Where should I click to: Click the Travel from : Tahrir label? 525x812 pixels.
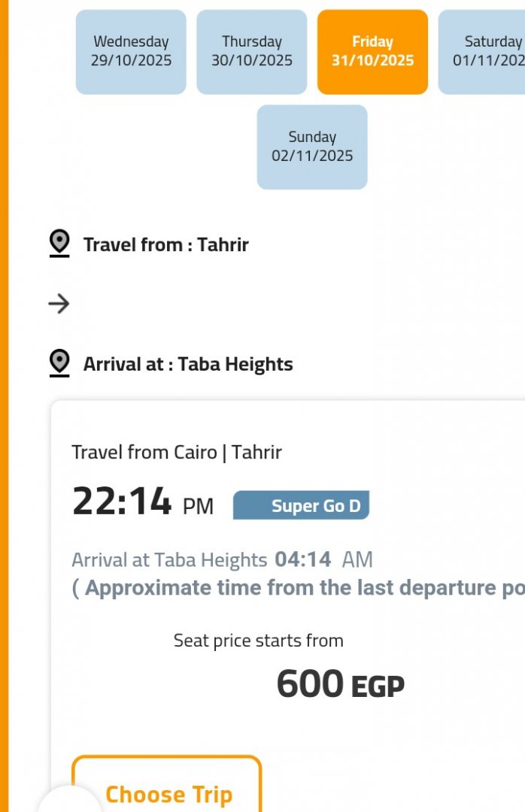point(165,244)
